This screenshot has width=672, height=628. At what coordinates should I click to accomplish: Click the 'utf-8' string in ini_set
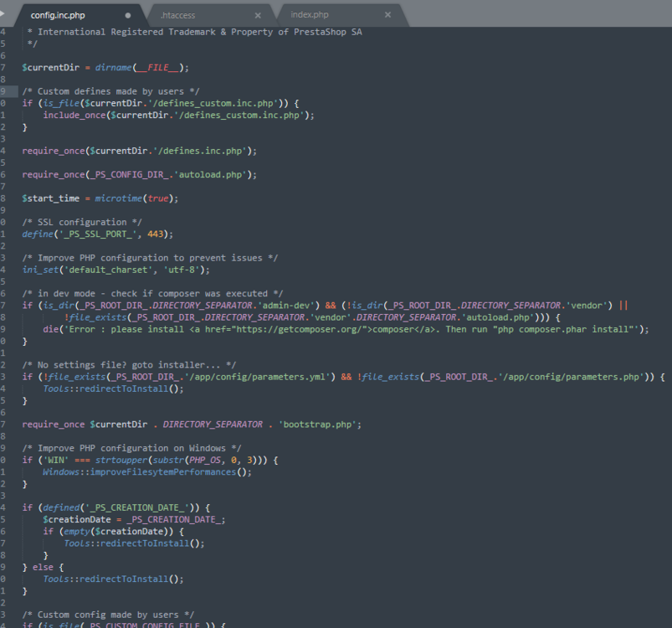click(182, 270)
